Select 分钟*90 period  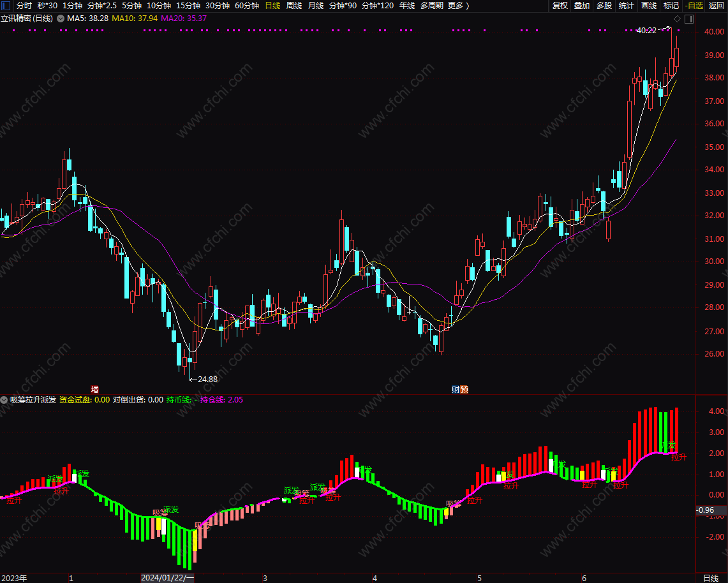[343, 6]
